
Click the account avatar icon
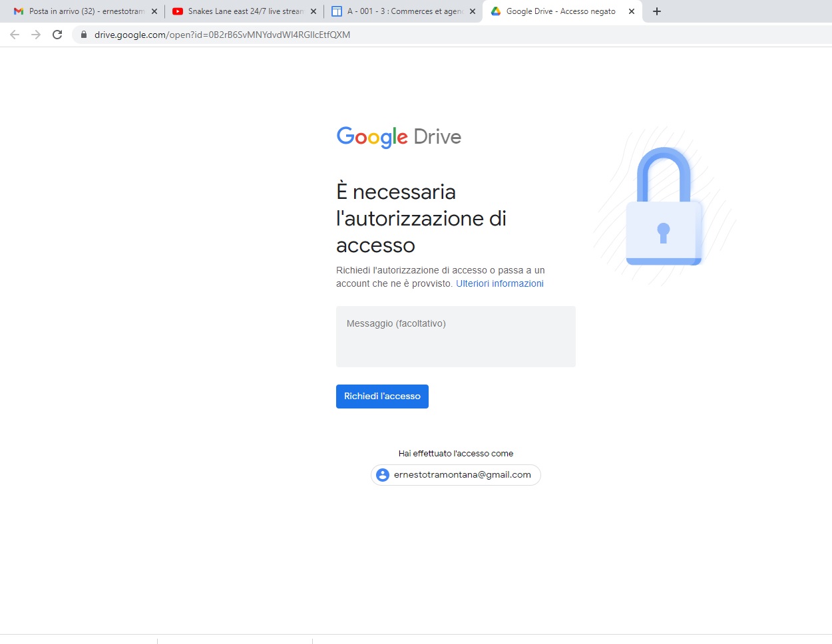pos(383,475)
